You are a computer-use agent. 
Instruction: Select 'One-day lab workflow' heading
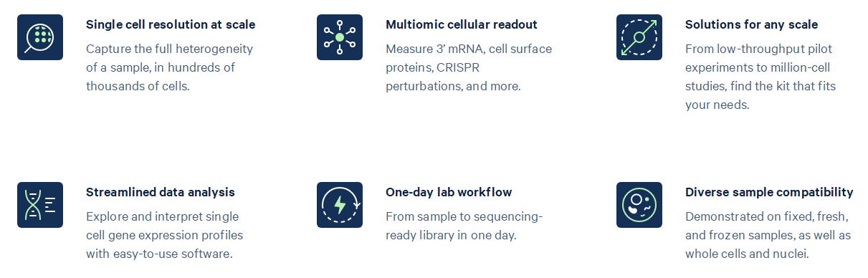click(x=447, y=192)
